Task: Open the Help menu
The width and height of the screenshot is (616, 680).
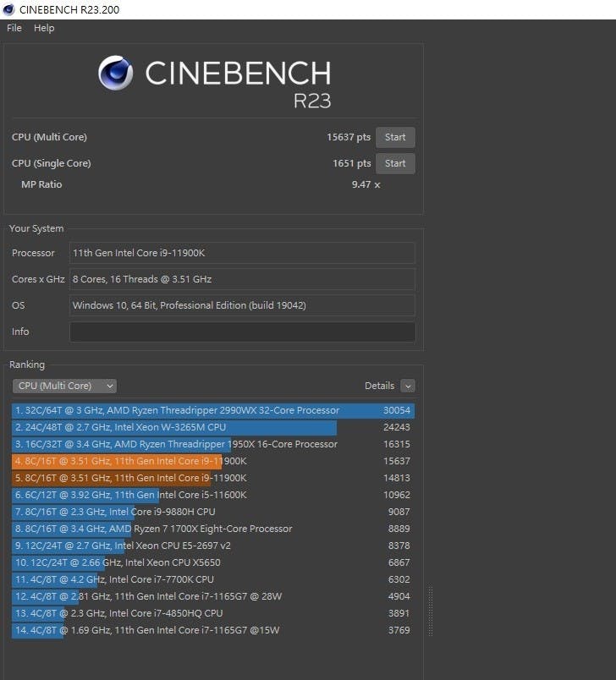Action: coord(44,28)
